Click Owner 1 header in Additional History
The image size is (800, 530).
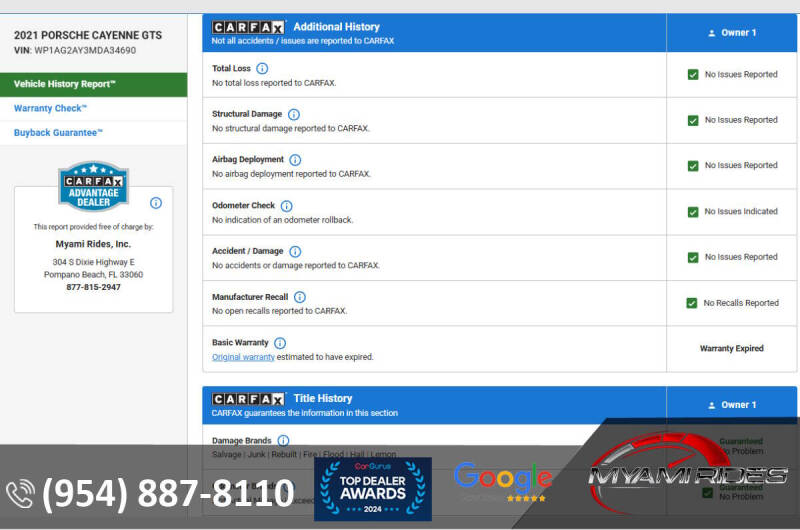(x=732, y=33)
